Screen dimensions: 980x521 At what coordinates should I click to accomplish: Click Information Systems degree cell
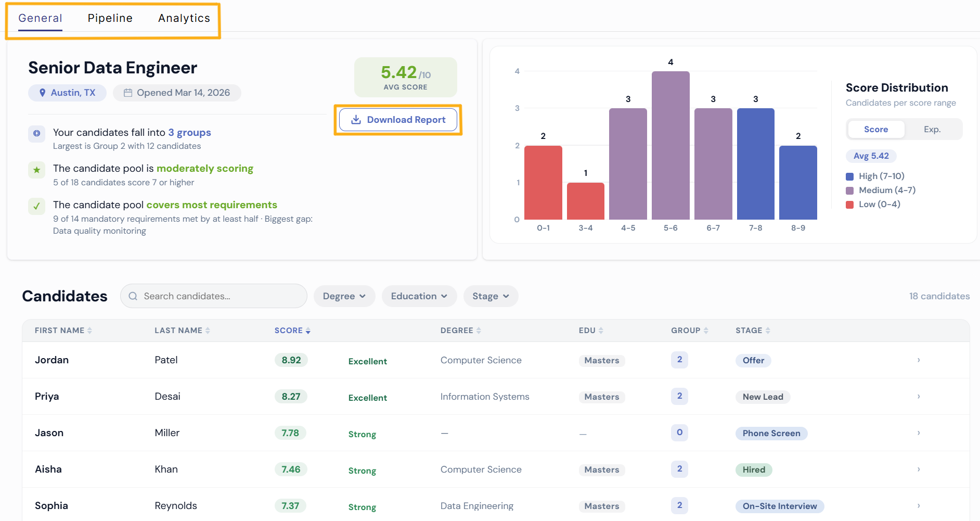tap(485, 397)
